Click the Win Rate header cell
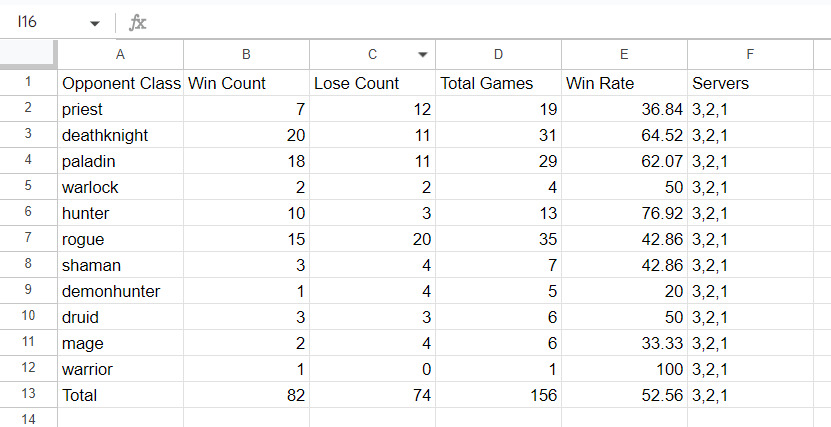The image size is (831, 427). pyautogui.click(x=624, y=83)
